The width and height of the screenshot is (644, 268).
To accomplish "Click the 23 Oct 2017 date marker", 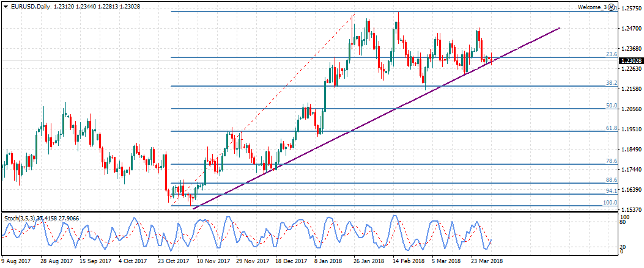I will [x=172, y=261].
